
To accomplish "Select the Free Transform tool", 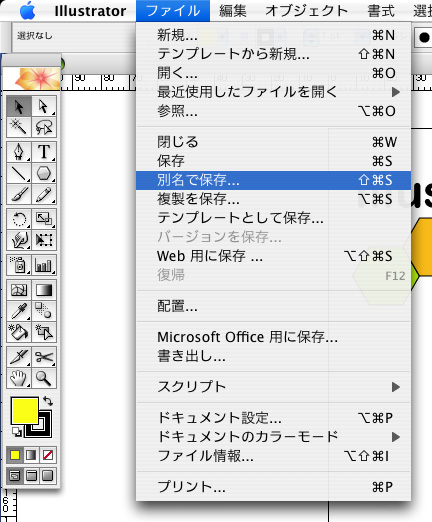I will pyautogui.click(x=44, y=240).
